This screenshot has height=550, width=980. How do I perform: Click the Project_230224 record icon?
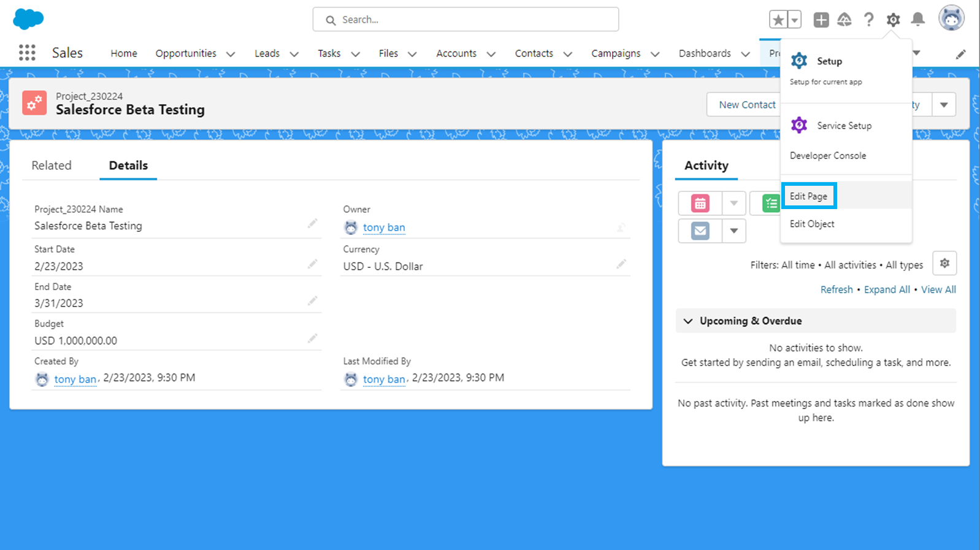point(34,103)
